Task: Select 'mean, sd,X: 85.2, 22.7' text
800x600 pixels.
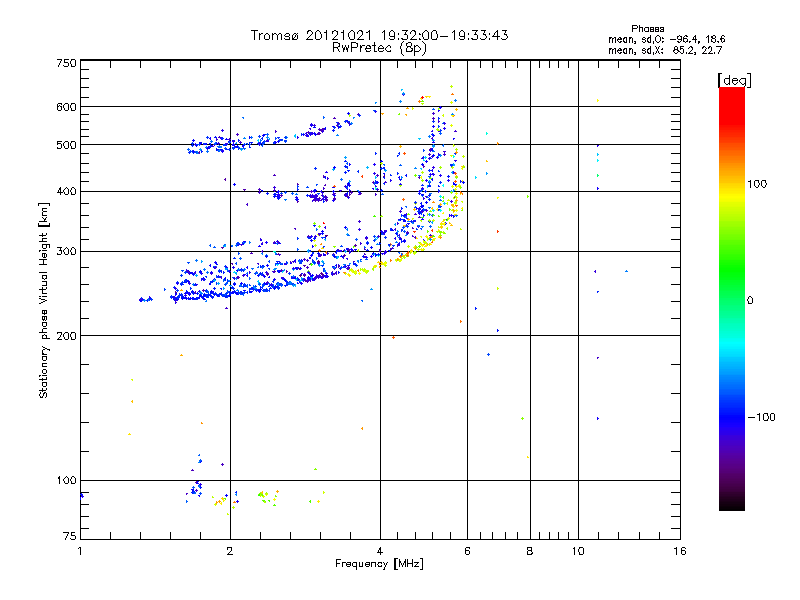Action: pyautogui.click(x=665, y=50)
